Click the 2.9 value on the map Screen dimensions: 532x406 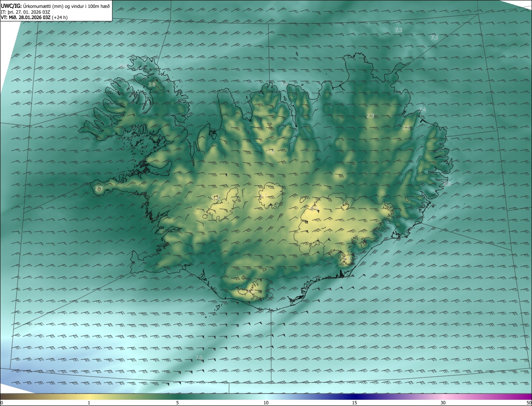[x=370, y=116]
